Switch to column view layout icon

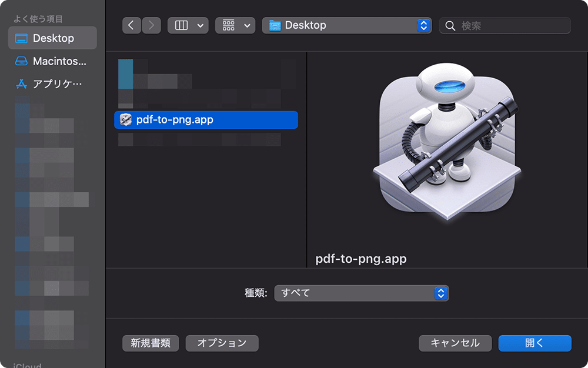coord(182,25)
